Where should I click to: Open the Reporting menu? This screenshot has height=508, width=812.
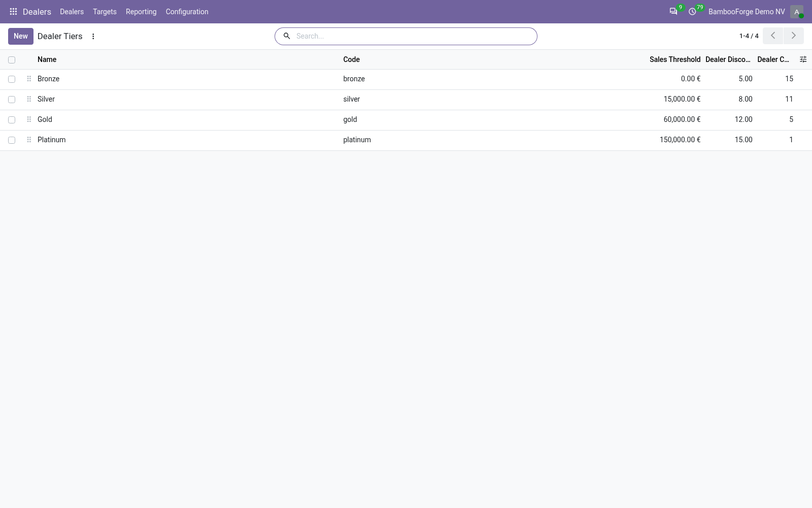(x=141, y=12)
